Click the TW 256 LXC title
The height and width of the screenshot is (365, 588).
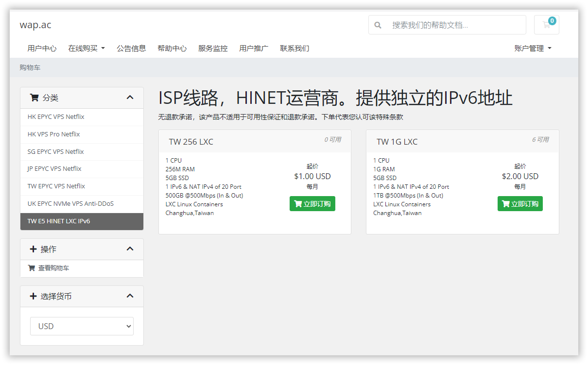[191, 142]
